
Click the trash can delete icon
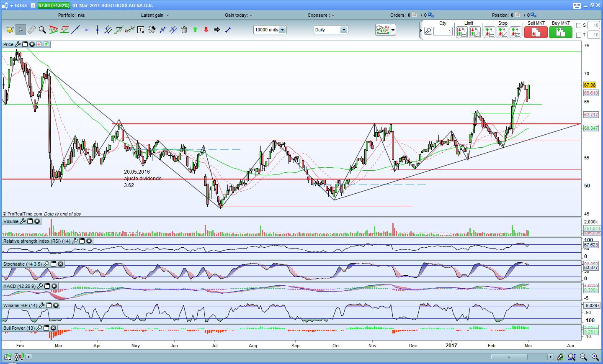pos(184,30)
